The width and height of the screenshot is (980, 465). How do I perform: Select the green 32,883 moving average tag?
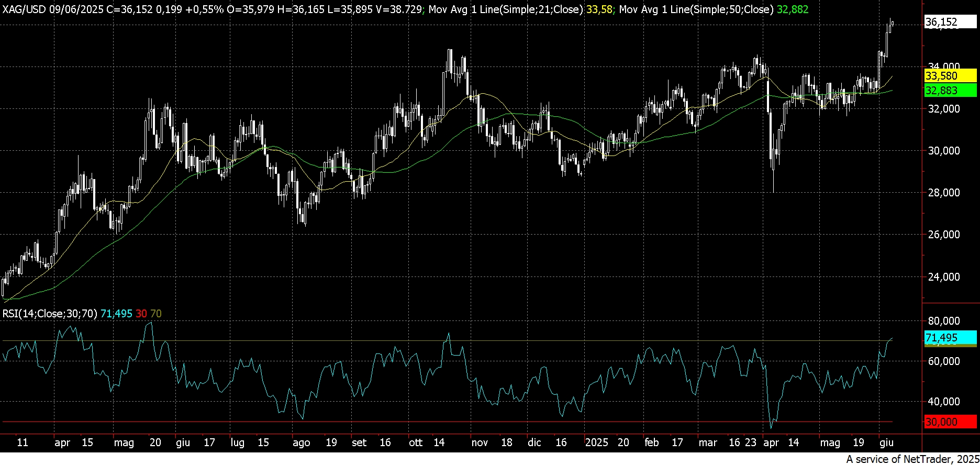(950, 91)
